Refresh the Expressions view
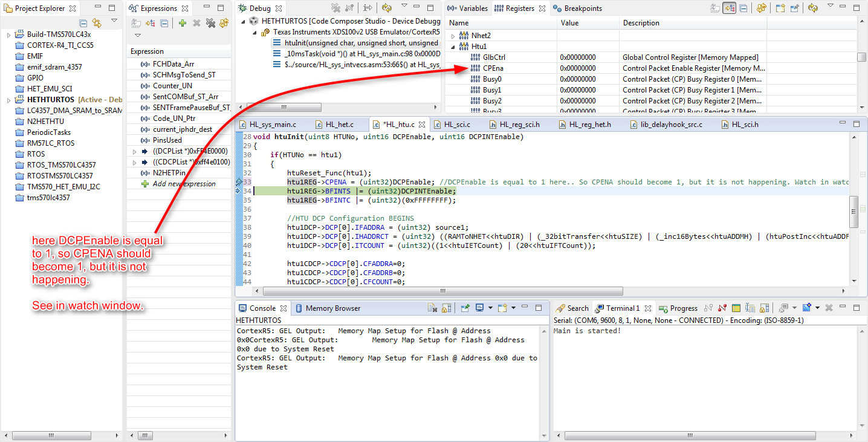 [224, 23]
